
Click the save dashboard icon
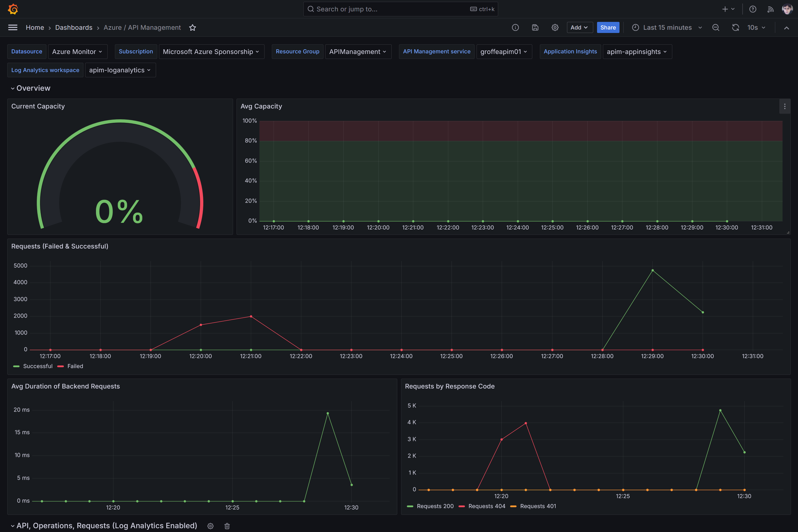coord(535,27)
